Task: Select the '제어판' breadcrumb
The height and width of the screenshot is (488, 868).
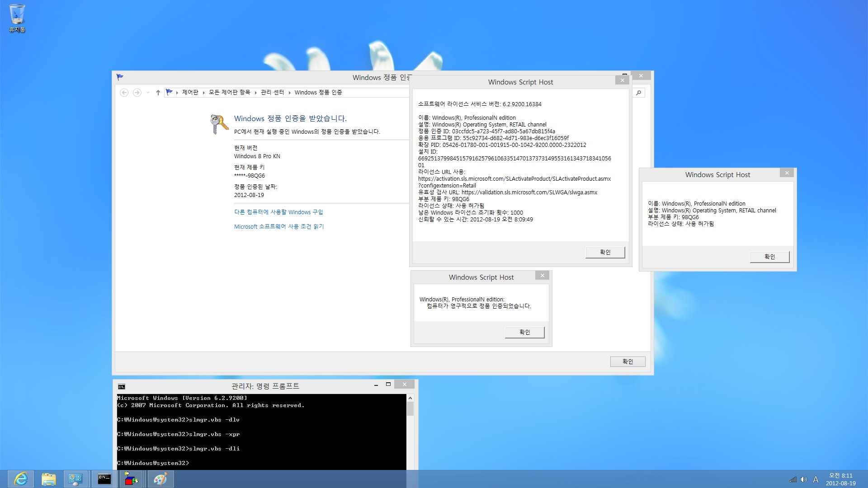Action: pos(190,92)
